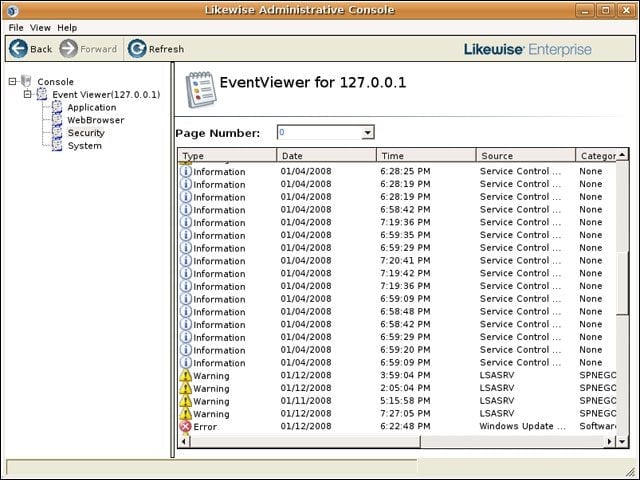Image resolution: width=640 pixels, height=480 pixels.
Task: Click warning icon on 7:27:05 PM row
Action: [185, 413]
